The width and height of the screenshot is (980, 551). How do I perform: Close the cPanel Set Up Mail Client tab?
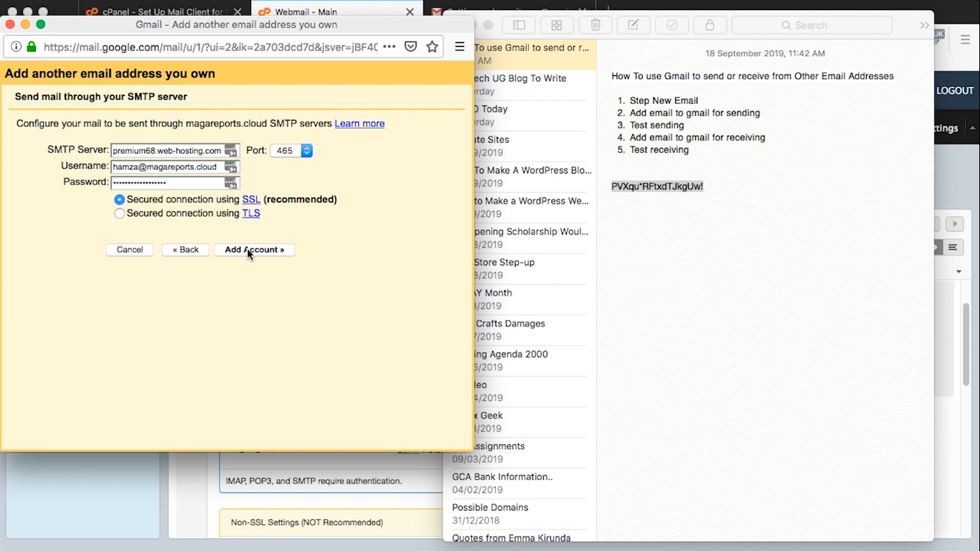click(236, 12)
